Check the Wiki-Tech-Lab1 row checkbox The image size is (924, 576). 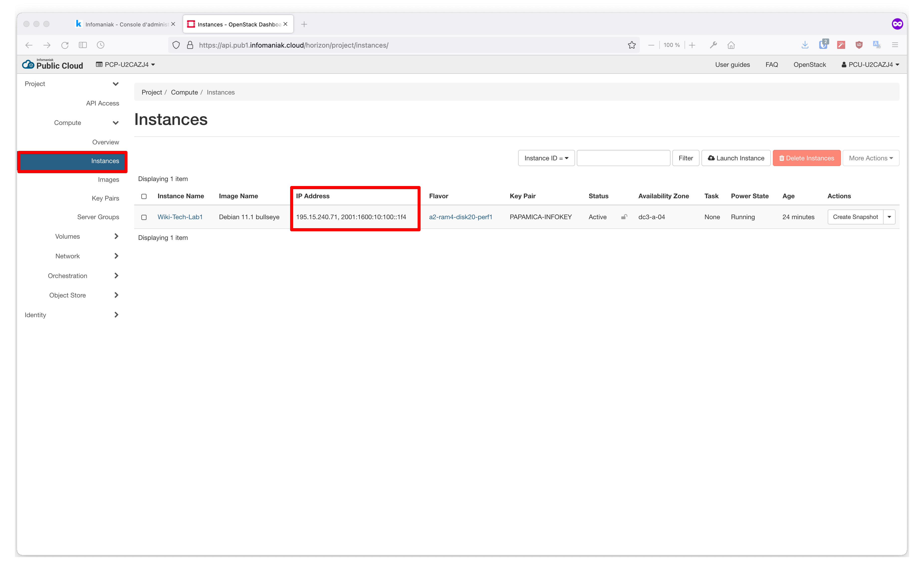144,217
